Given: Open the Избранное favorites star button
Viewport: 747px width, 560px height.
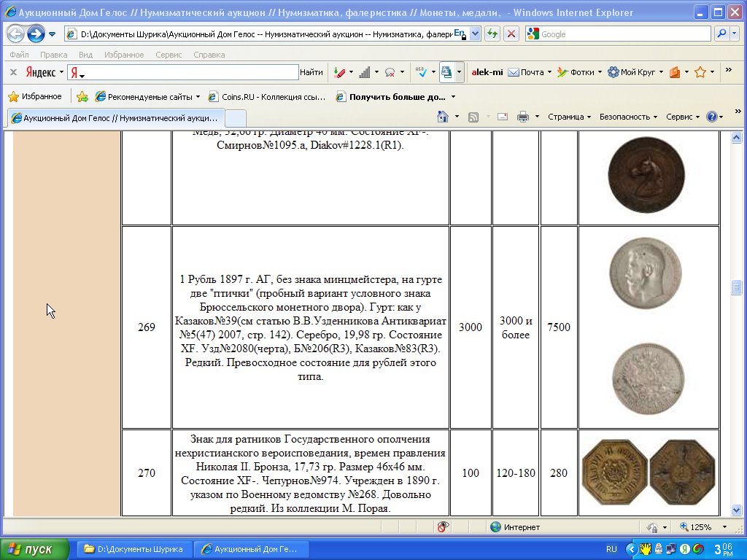Looking at the screenshot, I should [x=34, y=96].
